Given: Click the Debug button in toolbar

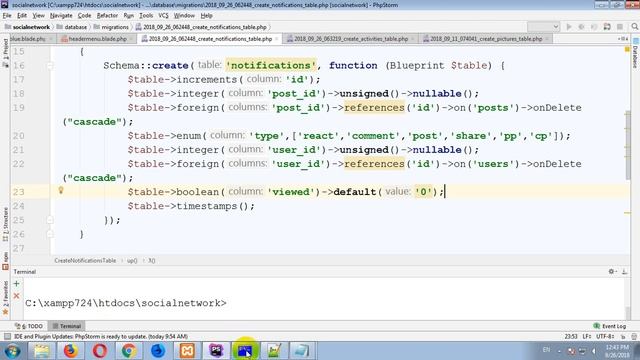Looking at the screenshot, I should point(581,27).
